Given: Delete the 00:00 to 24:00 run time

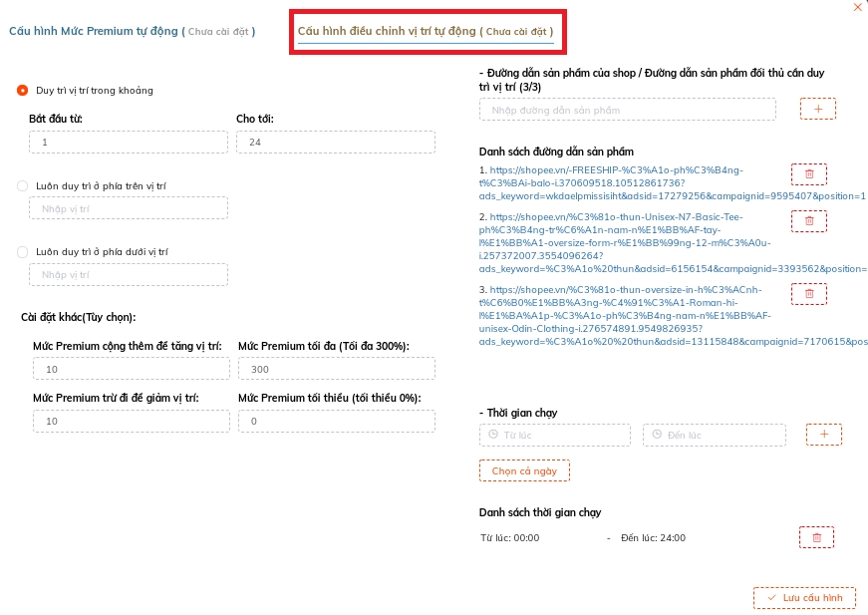Looking at the screenshot, I should pos(816,537).
